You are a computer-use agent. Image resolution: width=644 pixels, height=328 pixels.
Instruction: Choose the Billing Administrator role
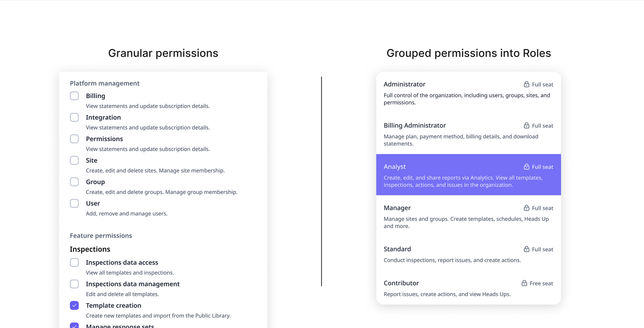(468, 134)
